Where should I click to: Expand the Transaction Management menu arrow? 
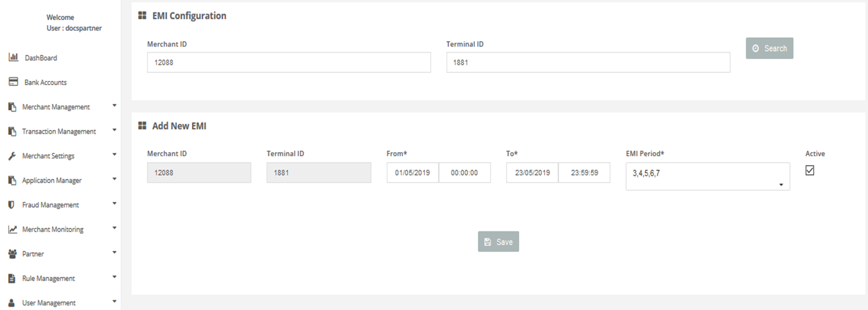click(114, 130)
